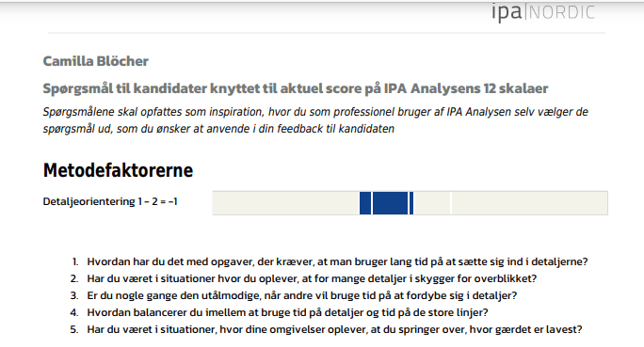Click question 3 about being utålmodige
This screenshot has width=644, height=347.
302,295
